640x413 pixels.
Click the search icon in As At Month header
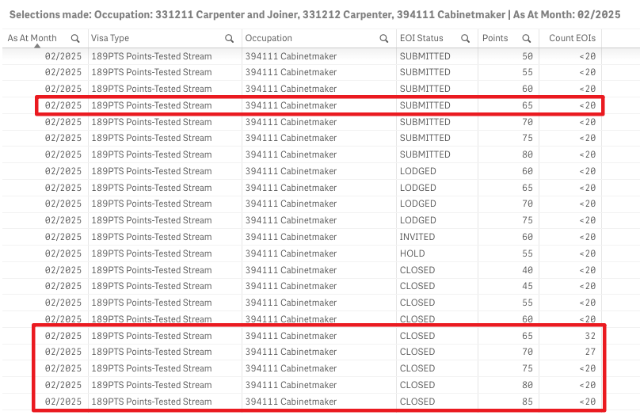coord(76,37)
